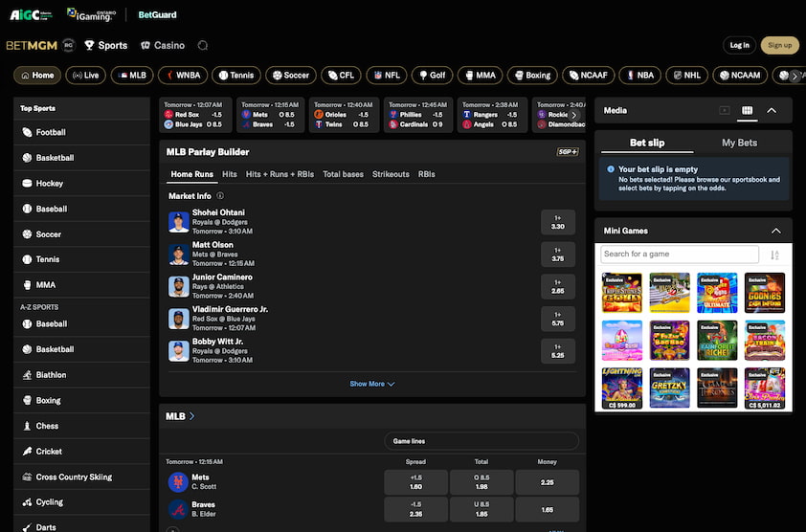The image size is (806, 532).
Task: Select Shohei Ohtani 1+ at 3.30
Action: pyautogui.click(x=558, y=222)
